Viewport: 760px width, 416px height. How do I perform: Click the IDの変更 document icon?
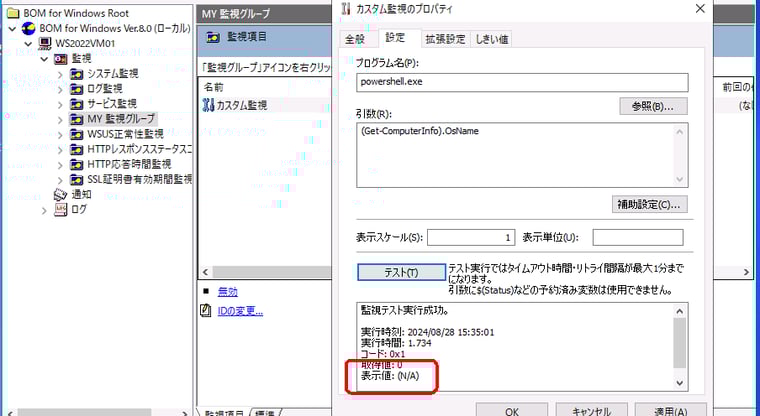click(x=206, y=310)
